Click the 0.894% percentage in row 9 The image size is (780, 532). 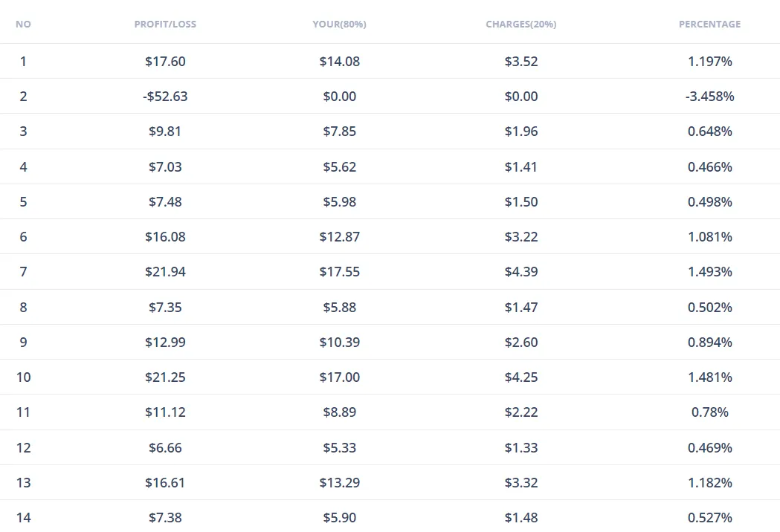click(x=709, y=342)
